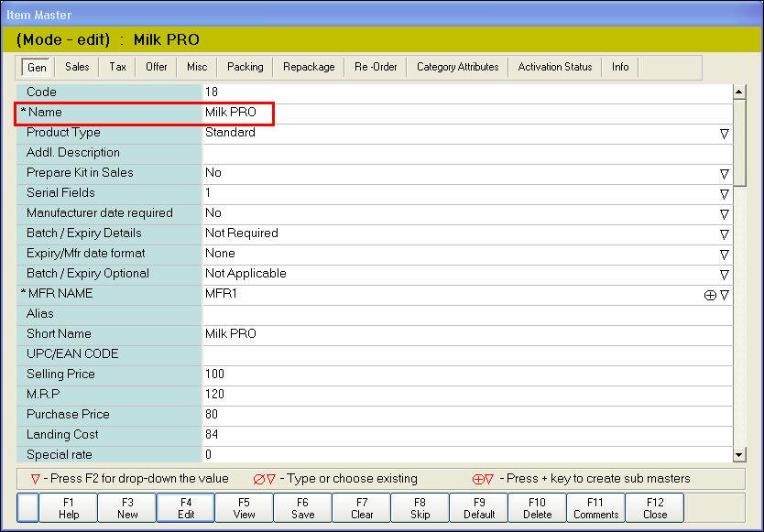Open the Repackage tab
This screenshot has width=764, height=532.
pyautogui.click(x=309, y=67)
